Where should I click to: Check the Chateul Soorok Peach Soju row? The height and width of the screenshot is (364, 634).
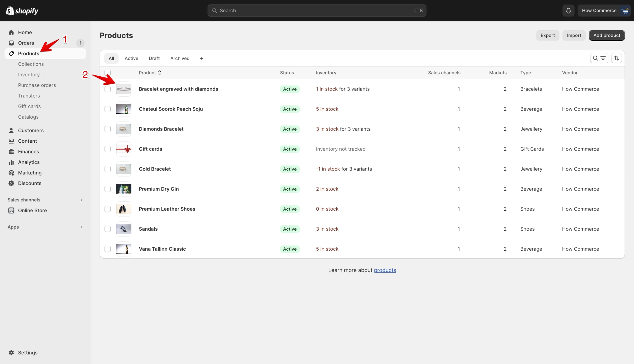click(x=107, y=109)
